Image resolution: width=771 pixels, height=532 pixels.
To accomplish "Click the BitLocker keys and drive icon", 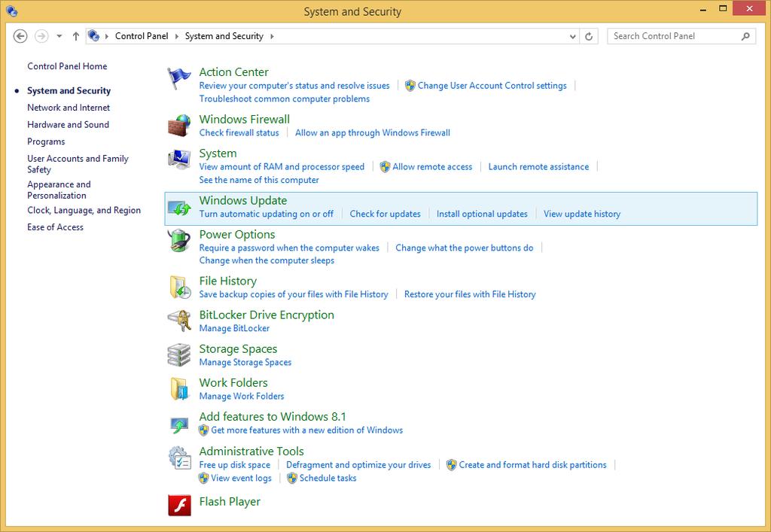I will pos(179,321).
